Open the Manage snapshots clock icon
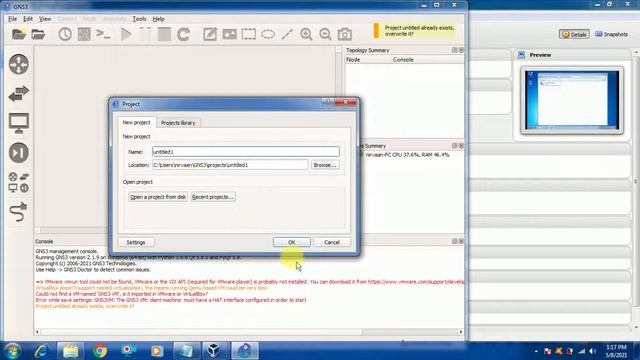This screenshot has height=360, width=640. [x=65, y=34]
